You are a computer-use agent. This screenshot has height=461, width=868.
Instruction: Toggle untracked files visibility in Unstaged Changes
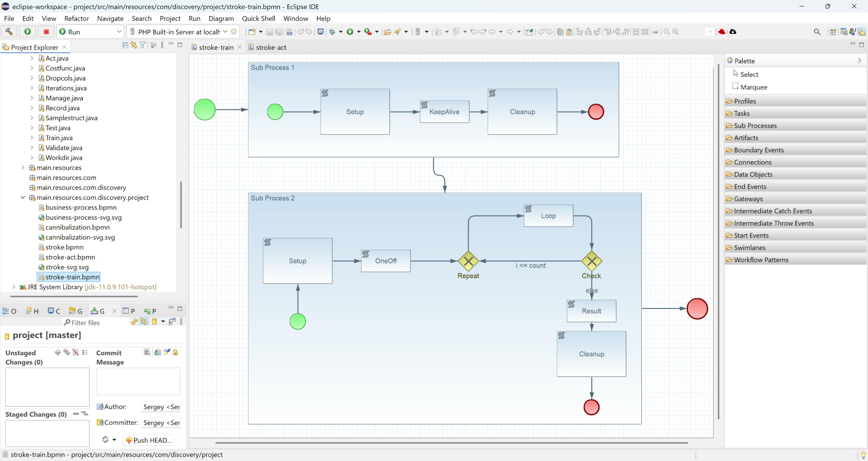[76, 352]
